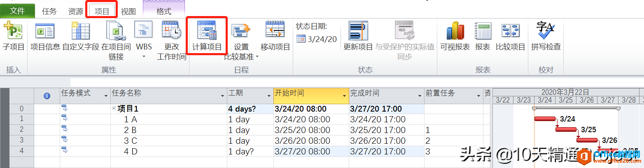This screenshot has height=168, width=644.
Task: Click the 状态日期 calendar icon
Action: coord(301,39)
